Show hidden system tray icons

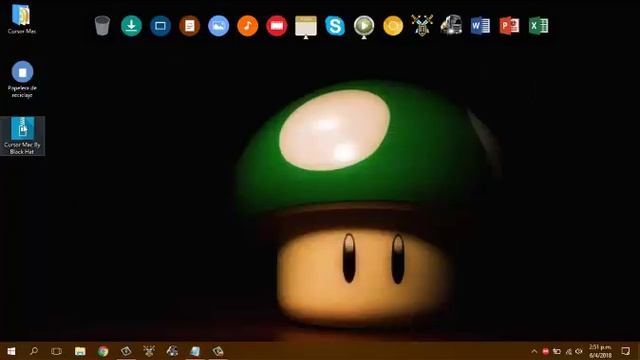(x=534, y=351)
